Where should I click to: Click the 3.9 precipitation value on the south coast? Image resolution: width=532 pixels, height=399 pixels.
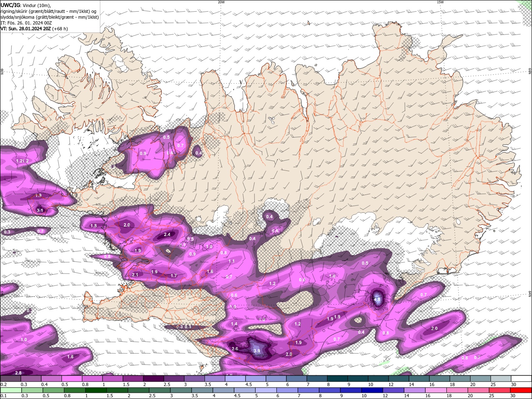(x=257, y=351)
